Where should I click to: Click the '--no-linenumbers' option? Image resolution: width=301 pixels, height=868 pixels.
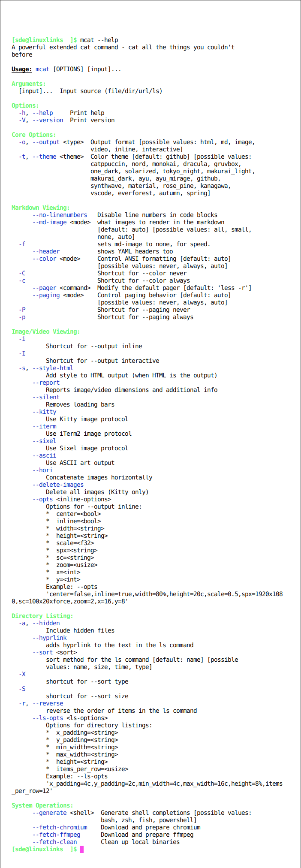point(60,215)
